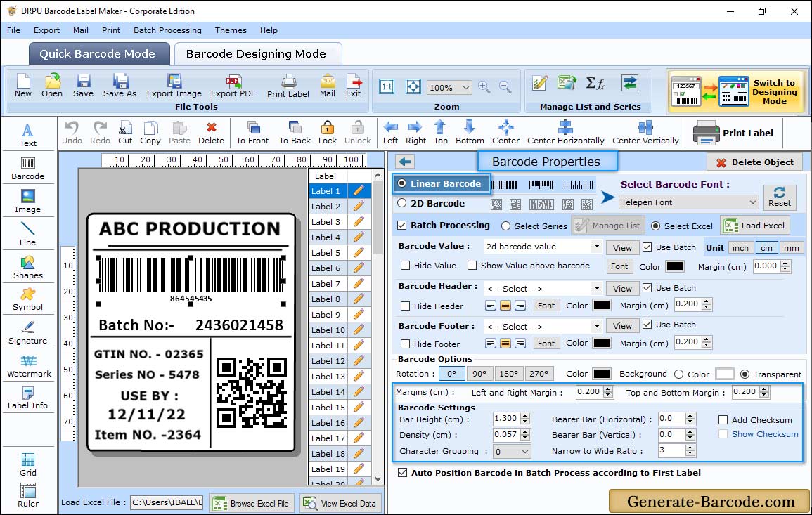Click the Exit icon
This screenshot has height=515, width=812.
[x=353, y=86]
